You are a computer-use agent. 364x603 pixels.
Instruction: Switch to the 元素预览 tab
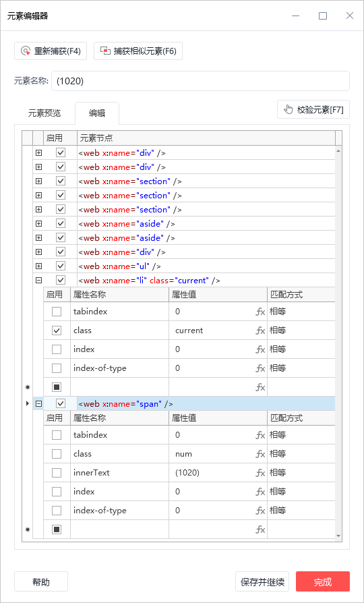coord(44,113)
